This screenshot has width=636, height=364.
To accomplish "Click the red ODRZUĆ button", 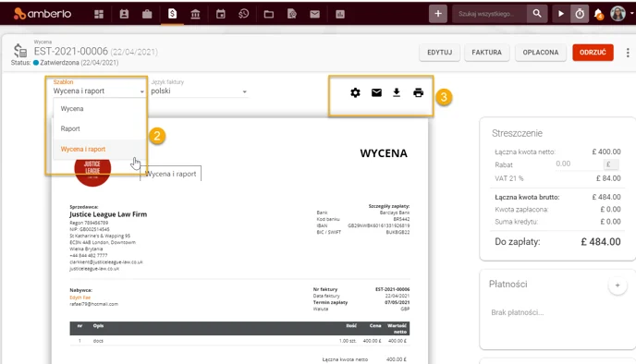I will click(x=593, y=53).
